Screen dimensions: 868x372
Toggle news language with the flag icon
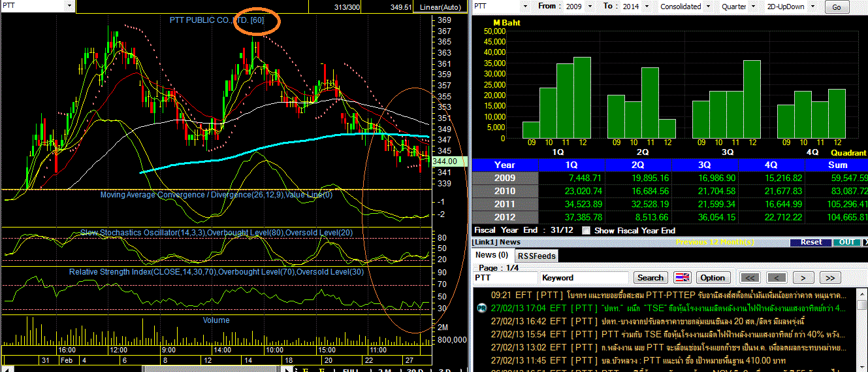682,278
